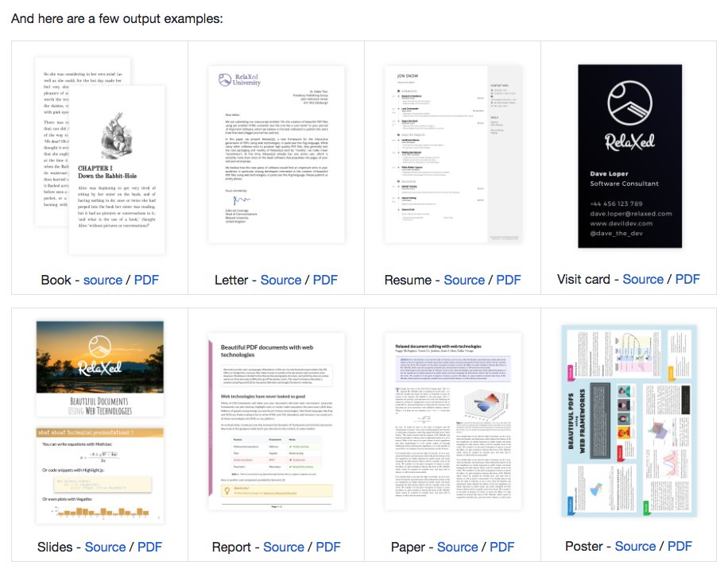Click the Letter example thumbnail
Screen dimensions: 728x573
(x=277, y=154)
